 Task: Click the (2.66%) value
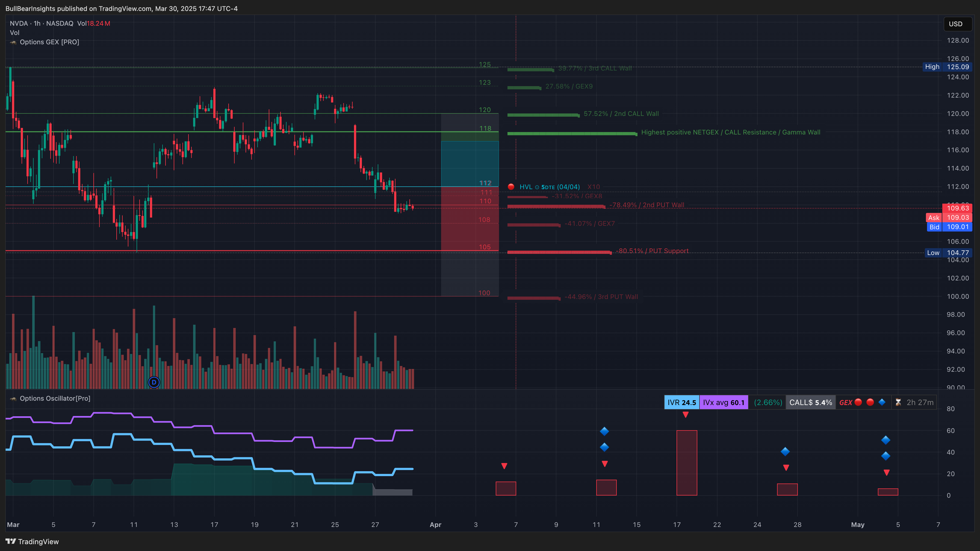coord(768,403)
